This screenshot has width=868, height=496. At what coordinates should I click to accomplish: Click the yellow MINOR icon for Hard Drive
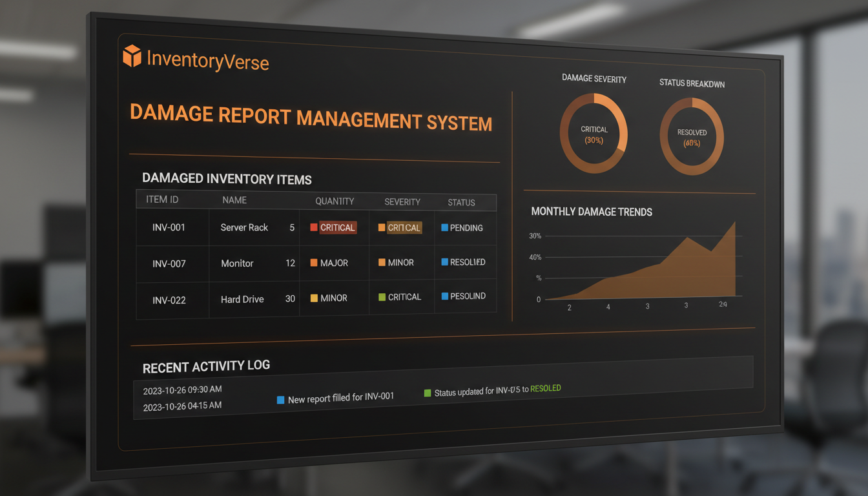[x=315, y=296]
